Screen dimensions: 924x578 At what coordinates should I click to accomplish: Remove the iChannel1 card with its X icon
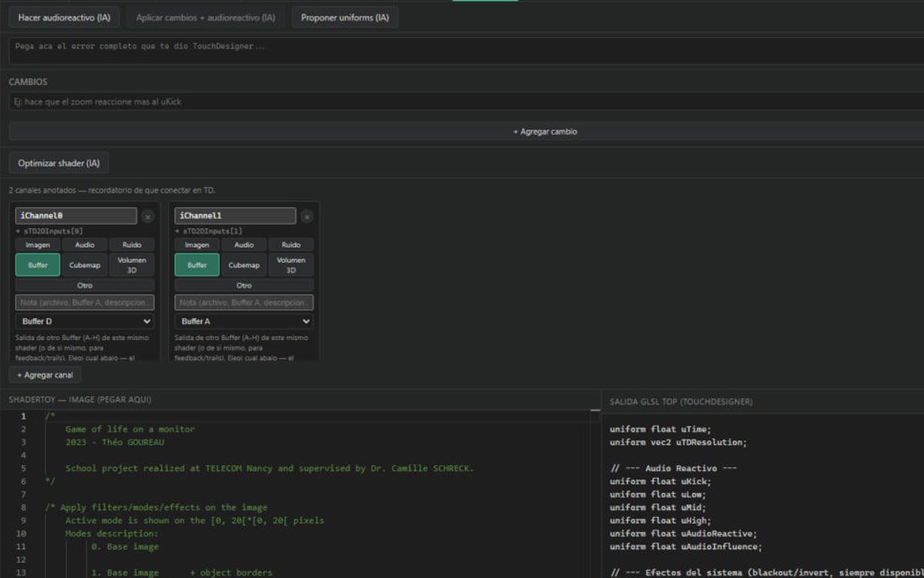(307, 217)
